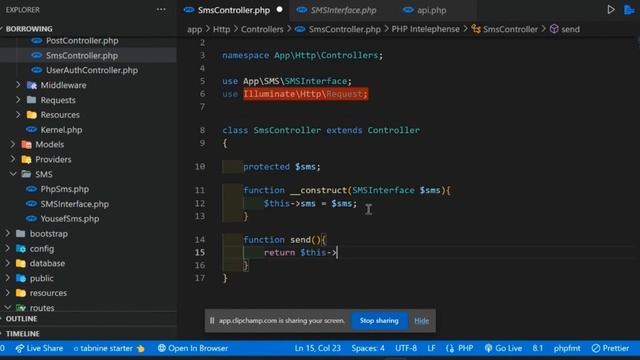Click the Providers folder icon

[26, 159]
